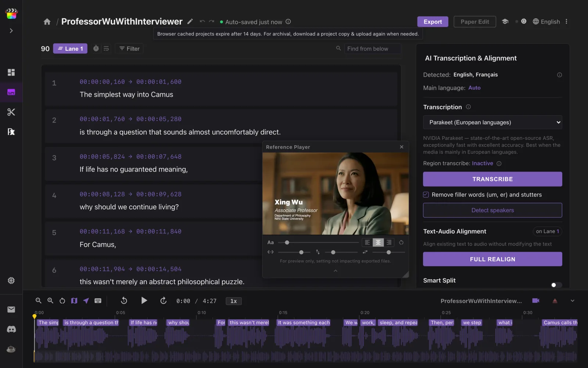The image size is (588, 368).
Task: Open the dashboard grid icon in sidebar
Action: [11, 72]
